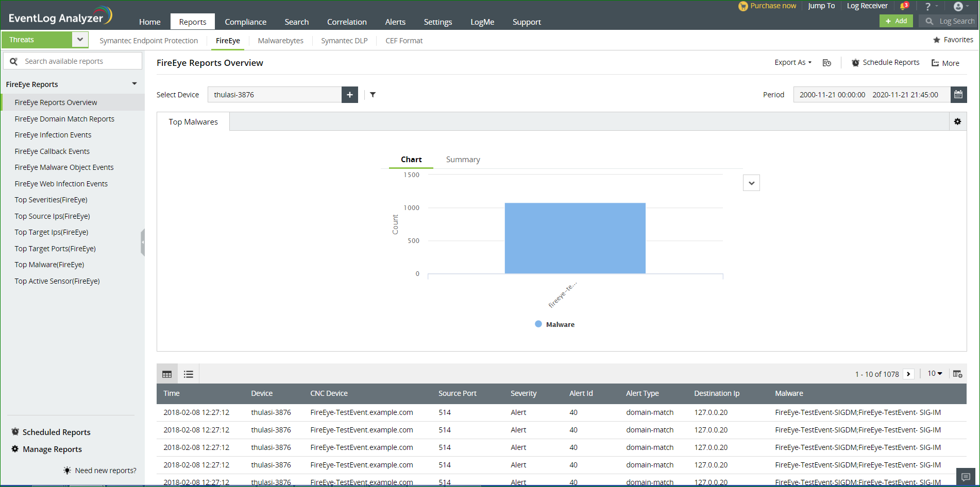980x487 pixels.
Task: Open Manage Reports link
Action: click(52, 449)
